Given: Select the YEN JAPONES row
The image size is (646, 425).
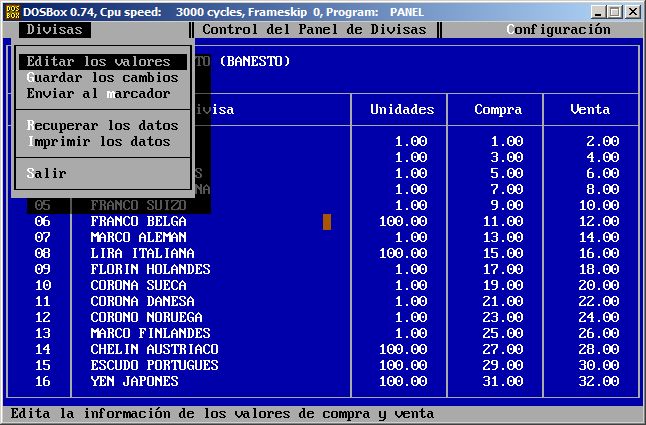Looking at the screenshot, I should pos(134,382).
